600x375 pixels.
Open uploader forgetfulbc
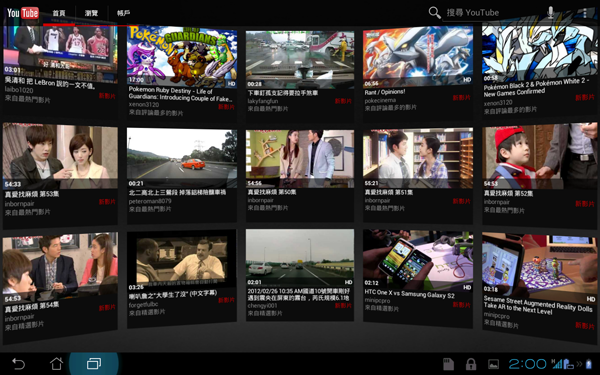[x=143, y=305]
